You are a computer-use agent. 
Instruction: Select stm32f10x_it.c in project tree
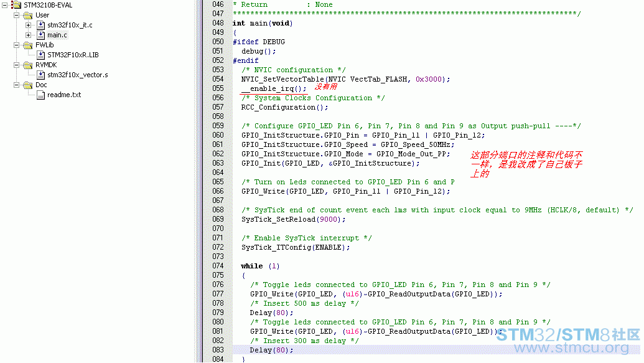(70, 25)
